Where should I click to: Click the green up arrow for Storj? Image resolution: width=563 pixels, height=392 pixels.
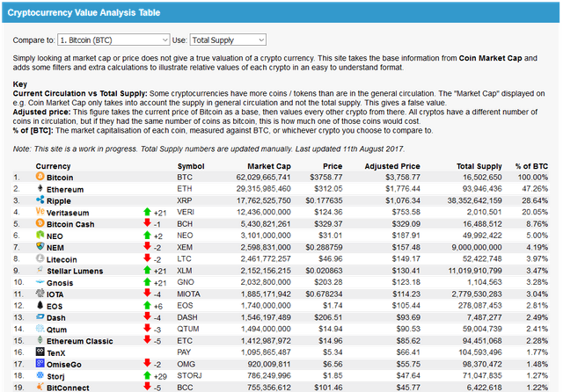(x=147, y=375)
